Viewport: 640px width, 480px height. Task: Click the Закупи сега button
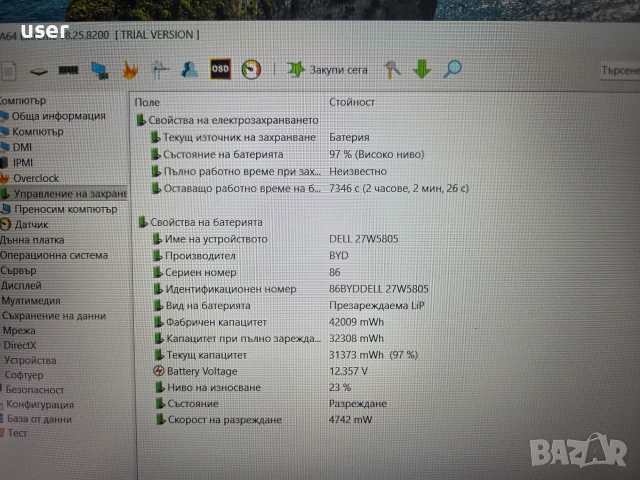(x=327, y=70)
